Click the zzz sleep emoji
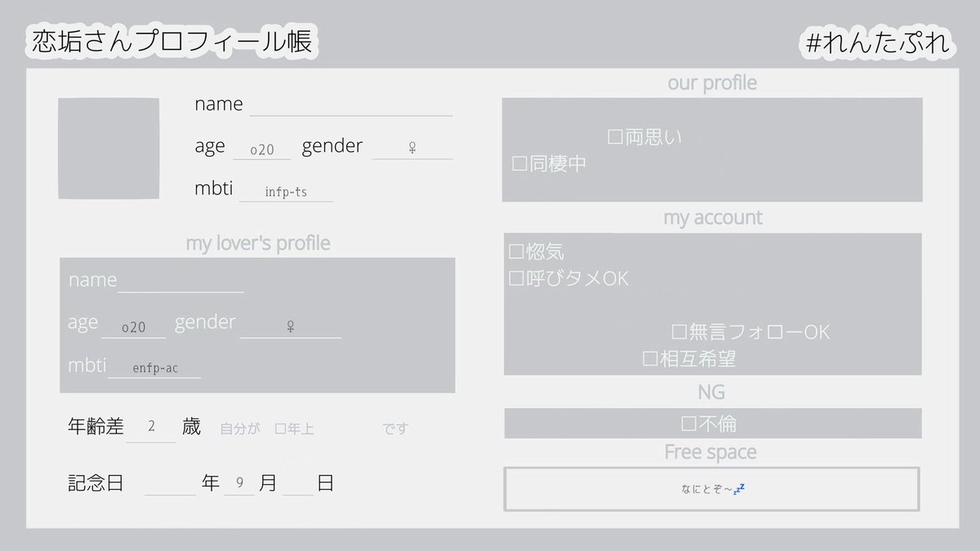 [738, 489]
